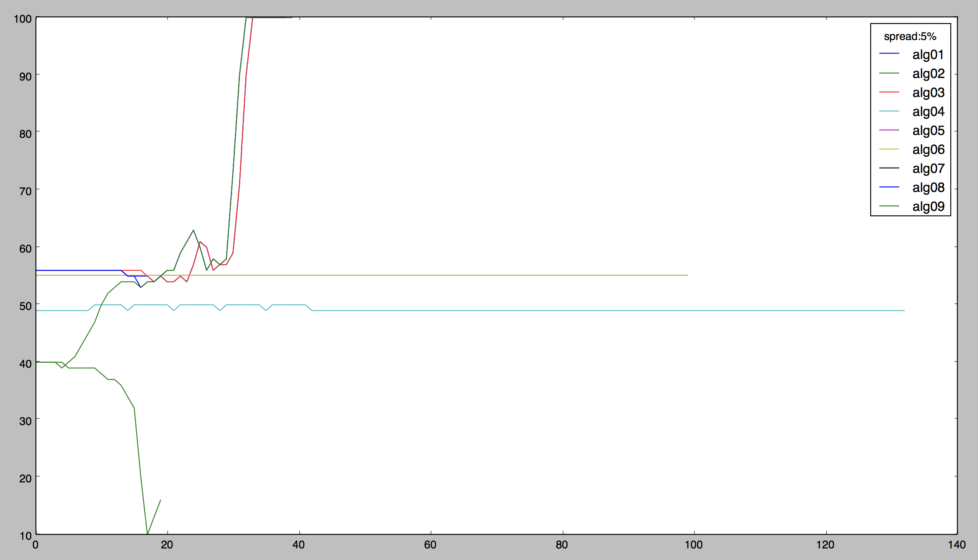Viewport: 978px width, 560px height.
Task: Click the x-axis tick label 120
Action: (825, 545)
